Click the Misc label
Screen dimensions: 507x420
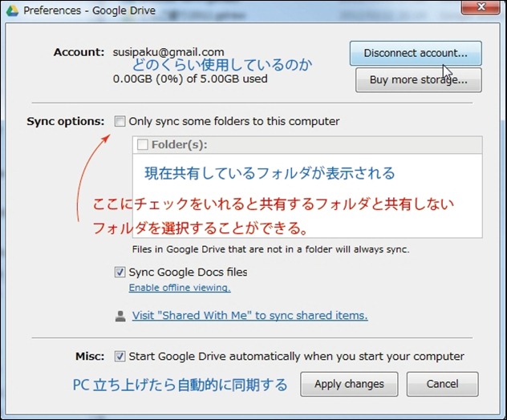pos(90,357)
